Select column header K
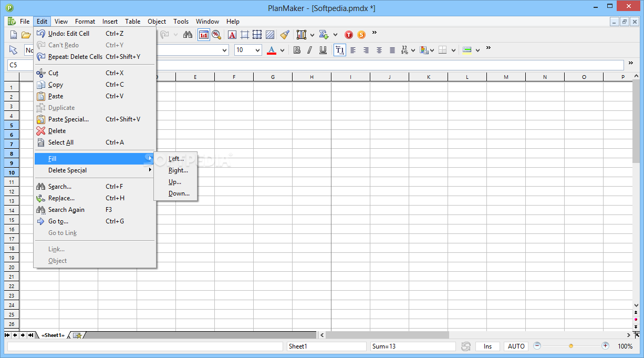Screen dimensions: 644x358 pos(428,77)
